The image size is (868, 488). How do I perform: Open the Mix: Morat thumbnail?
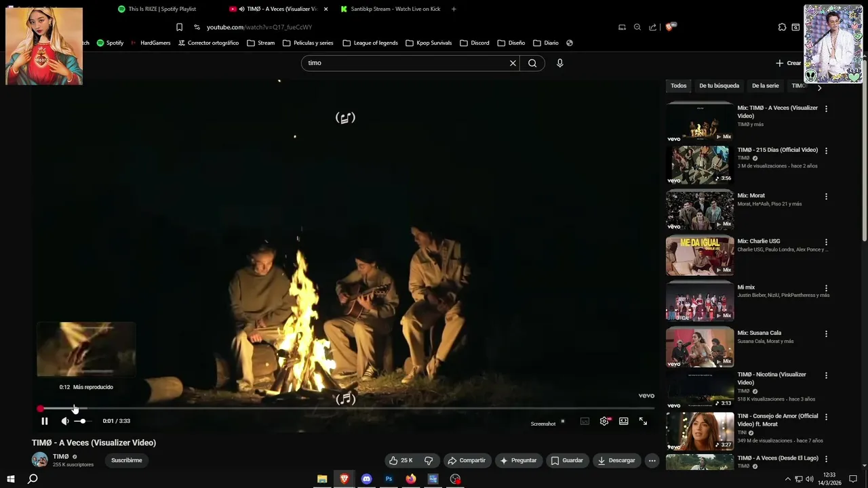[700, 209]
